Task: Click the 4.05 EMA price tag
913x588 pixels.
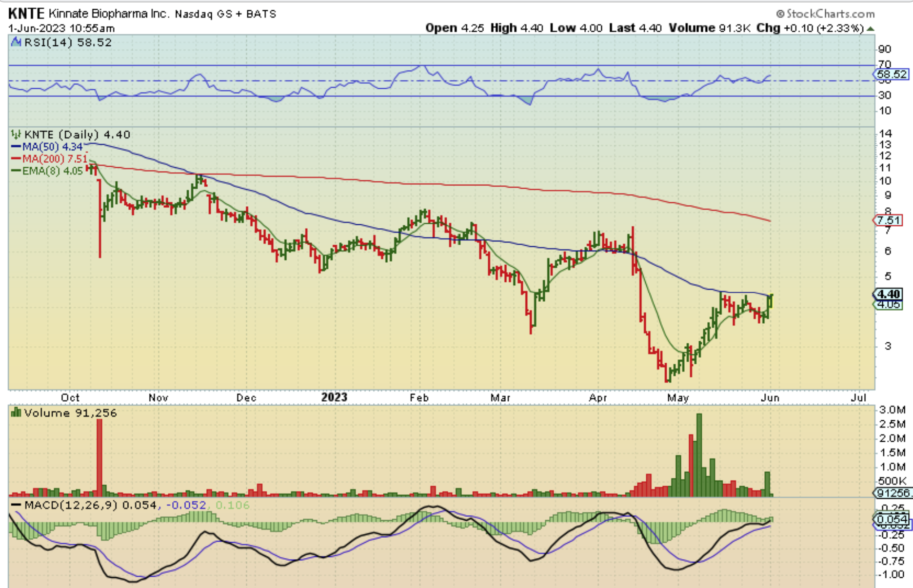Action: tap(889, 305)
